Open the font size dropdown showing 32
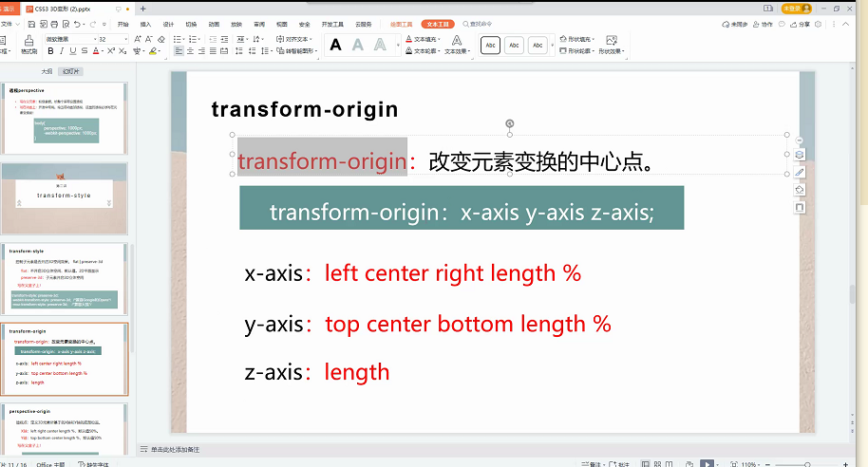 pos(125,39)
